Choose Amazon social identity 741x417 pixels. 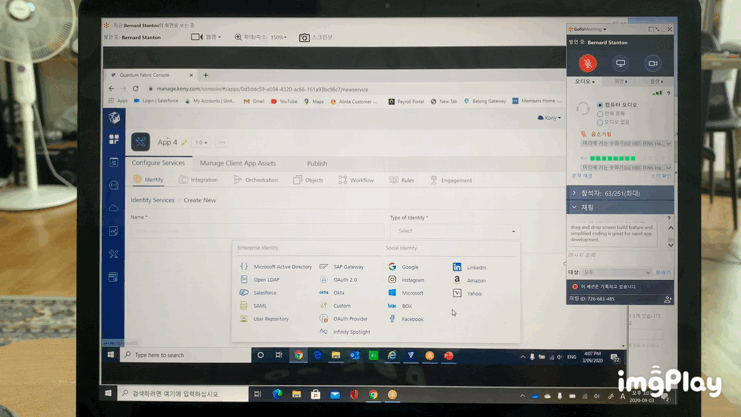coord(470,280)
